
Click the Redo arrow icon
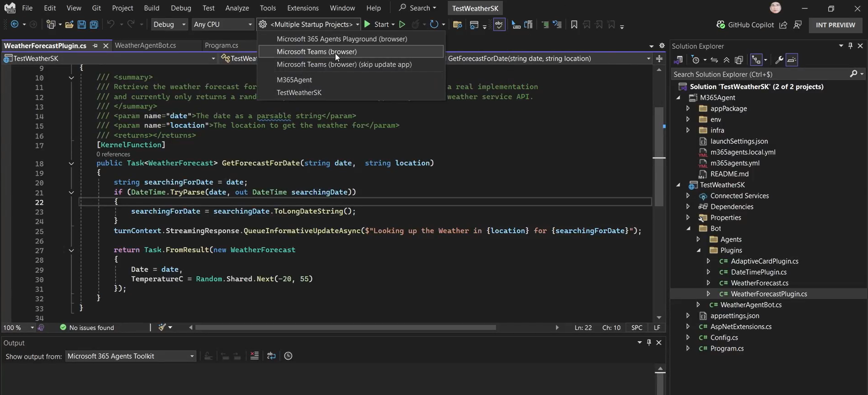click(131, 24)
